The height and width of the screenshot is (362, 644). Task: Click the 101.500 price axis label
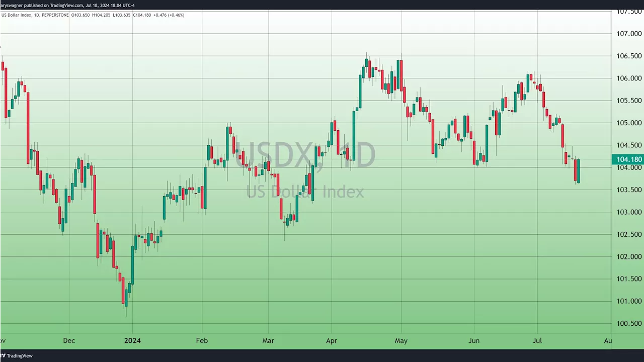point(629,279)
